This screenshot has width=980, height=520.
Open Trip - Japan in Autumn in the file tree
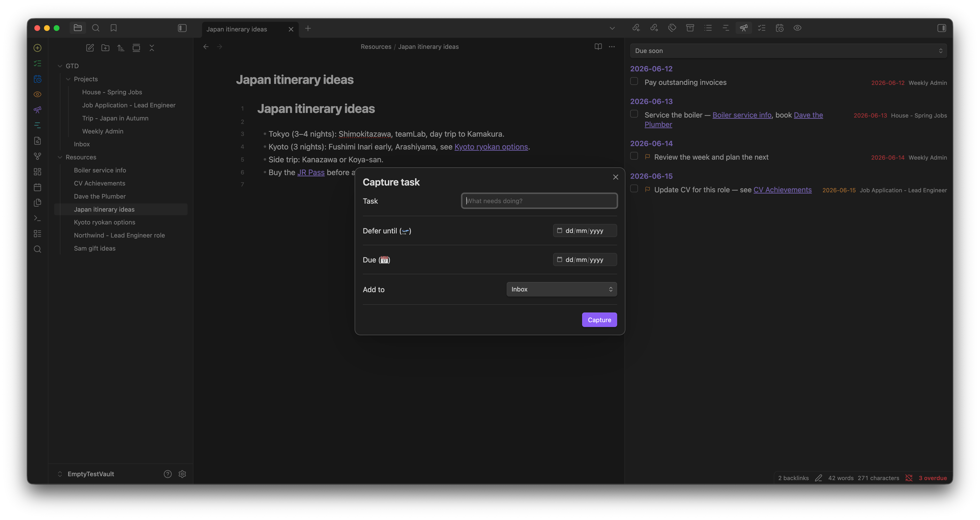pos(115,118)
